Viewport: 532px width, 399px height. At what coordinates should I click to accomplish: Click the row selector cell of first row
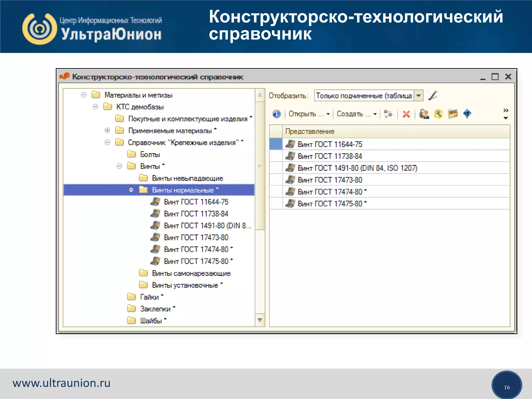[276, 144]
